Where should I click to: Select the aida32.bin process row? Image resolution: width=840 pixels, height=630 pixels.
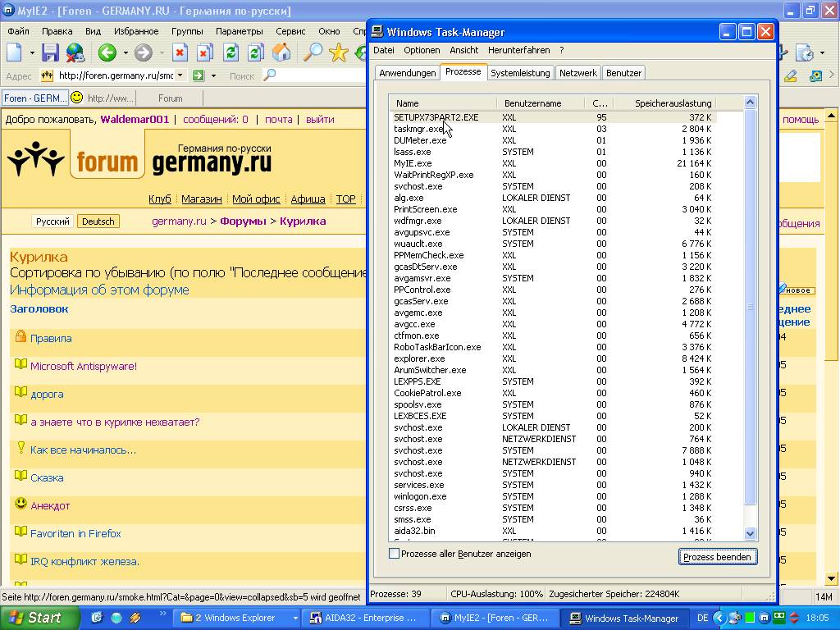[554, 531]
